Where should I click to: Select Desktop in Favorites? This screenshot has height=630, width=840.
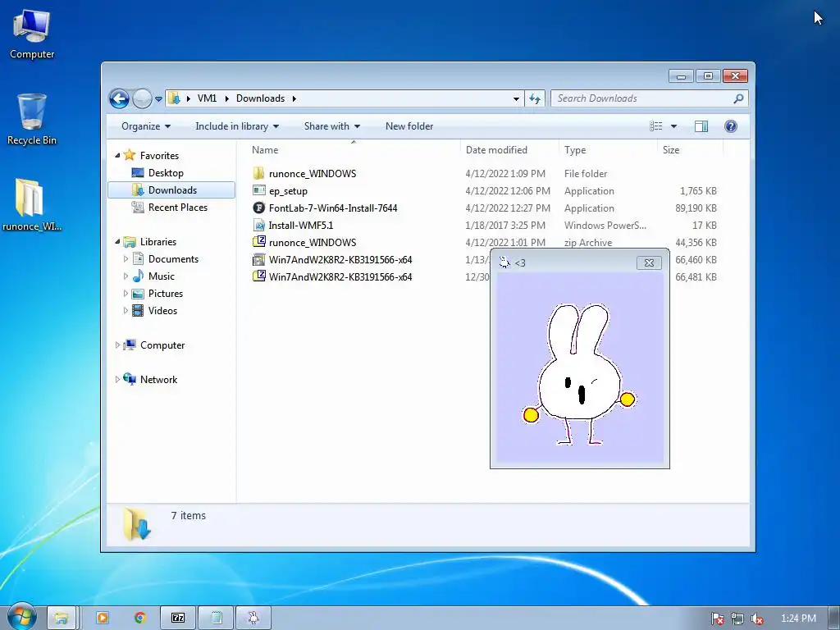[166, 173]
